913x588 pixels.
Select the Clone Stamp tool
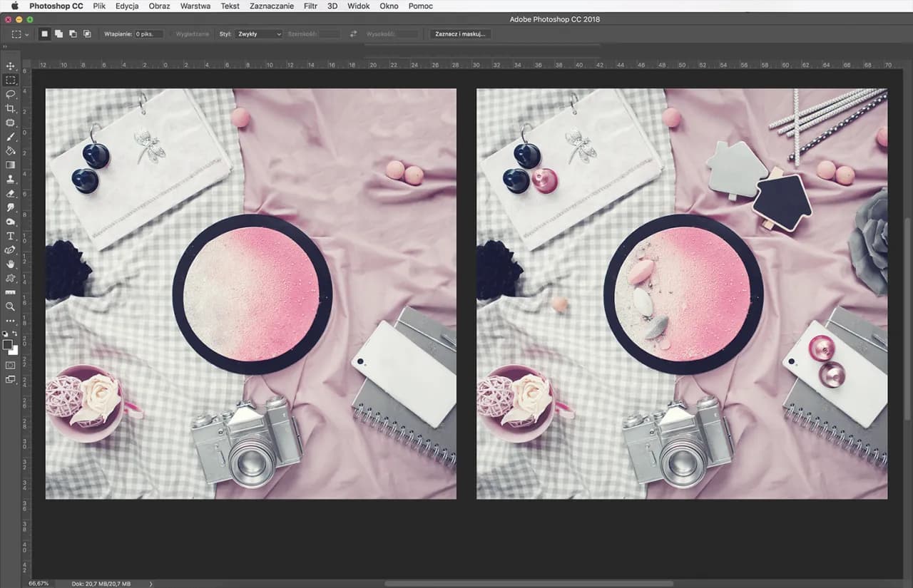(x=11, y=180)
